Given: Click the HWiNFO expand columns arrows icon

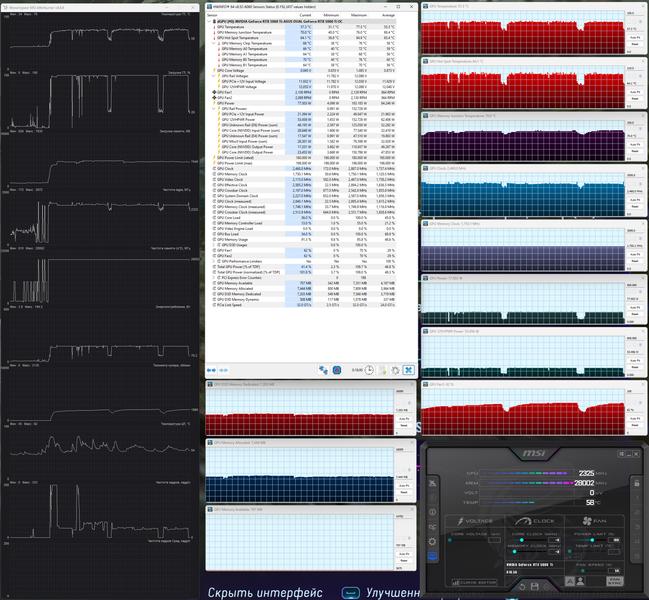Looking at the screenshot, I should click(211, 370).
